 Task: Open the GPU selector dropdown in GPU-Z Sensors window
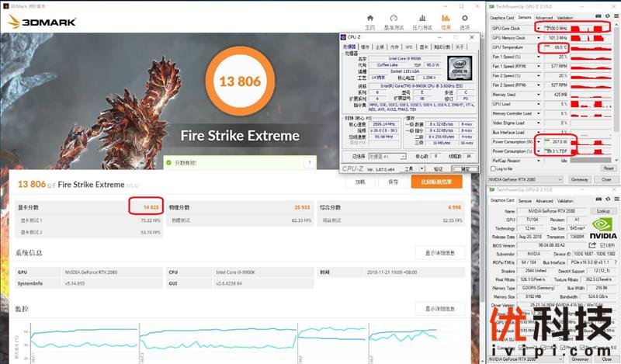click(526, 179)
